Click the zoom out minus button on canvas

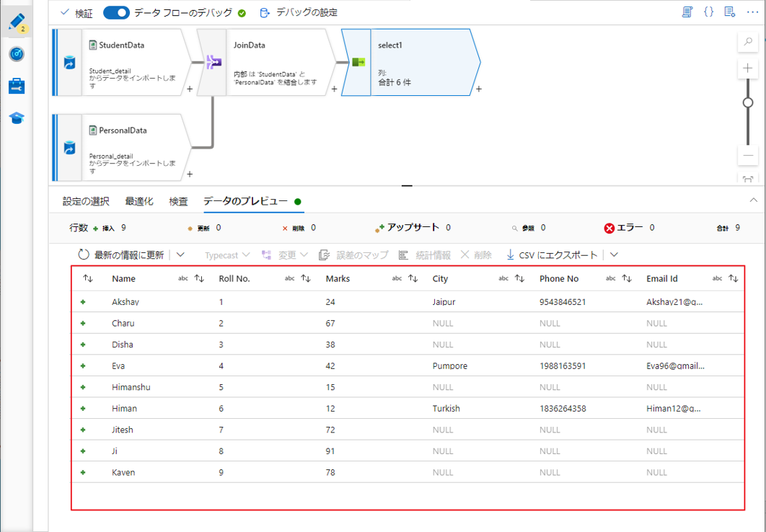click(748, 155)
